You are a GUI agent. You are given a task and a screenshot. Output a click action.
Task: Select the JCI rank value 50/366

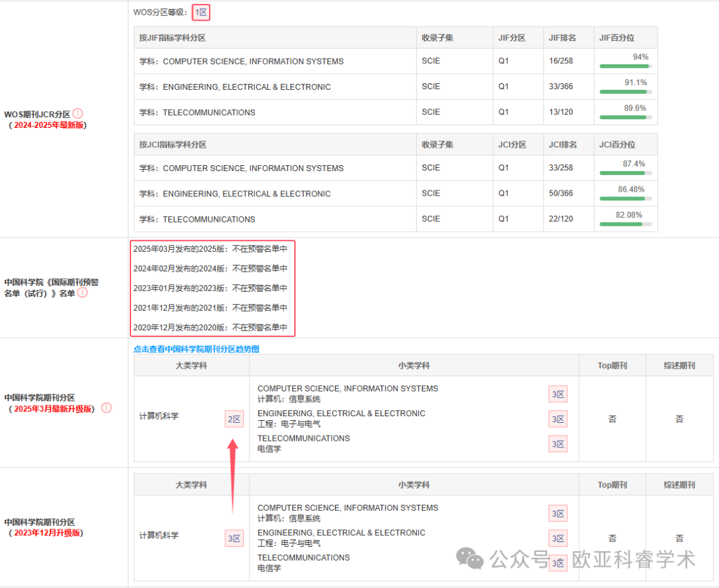point(561,193)
